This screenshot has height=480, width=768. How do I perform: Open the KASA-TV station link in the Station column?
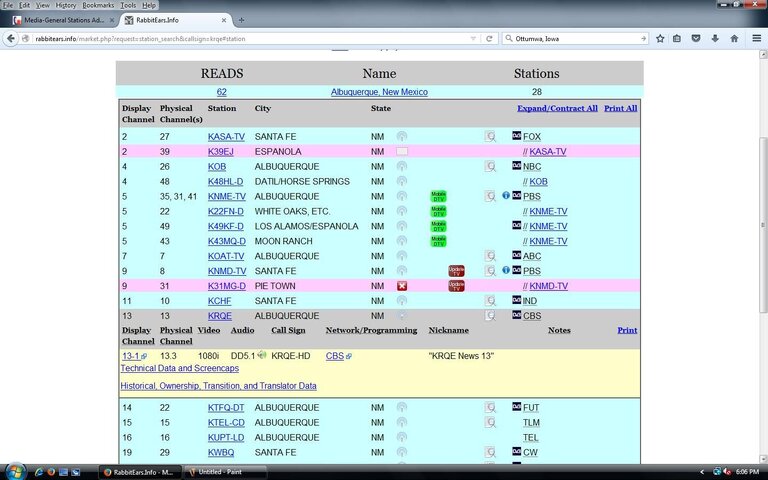tap(226, 137)
